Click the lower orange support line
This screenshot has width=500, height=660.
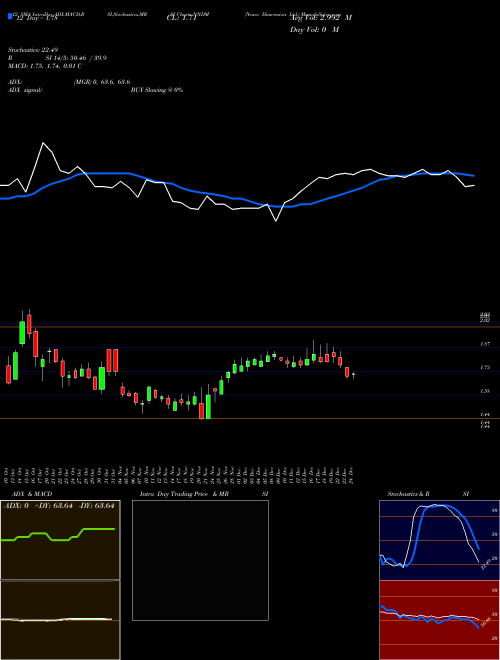coord(250,418)
